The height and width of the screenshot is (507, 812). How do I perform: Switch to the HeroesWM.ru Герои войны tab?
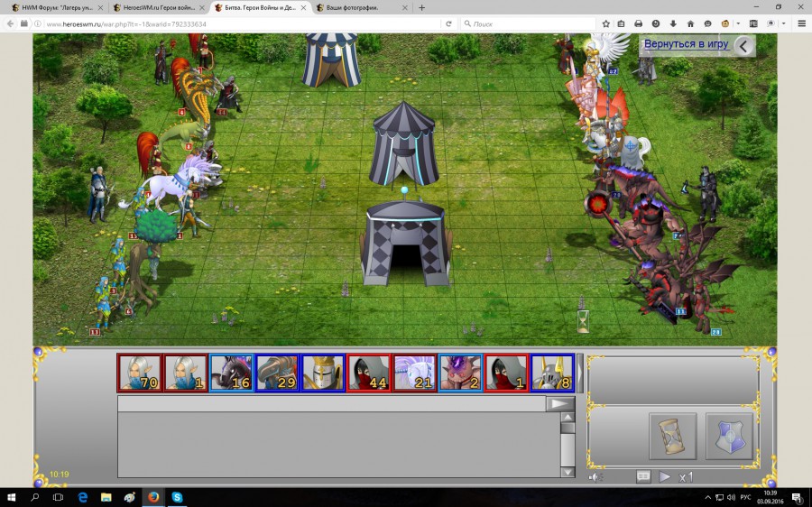(x=159, y=8)
